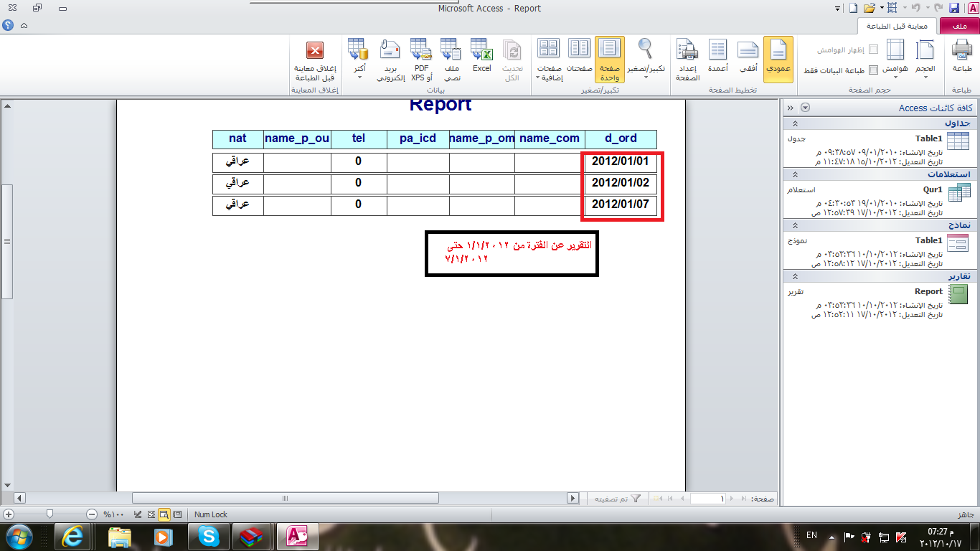Export to PDF or XPS icon
980x551 pixels.
coord(421,59)
